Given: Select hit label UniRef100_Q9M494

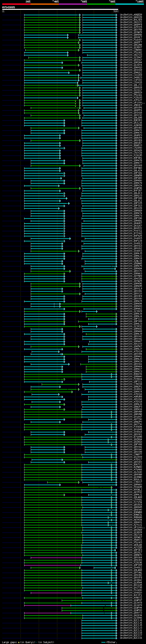Looking at the screenshot, I should coord(131,304).
